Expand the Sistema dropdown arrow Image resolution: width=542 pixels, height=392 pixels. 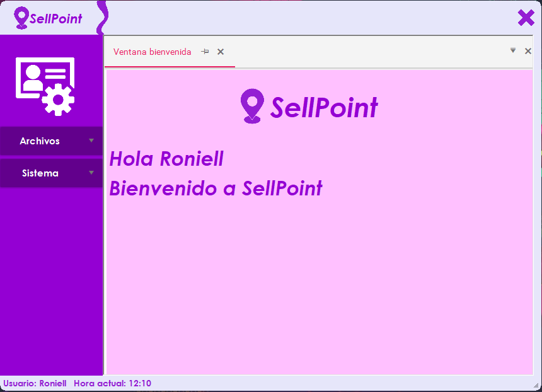91,173
